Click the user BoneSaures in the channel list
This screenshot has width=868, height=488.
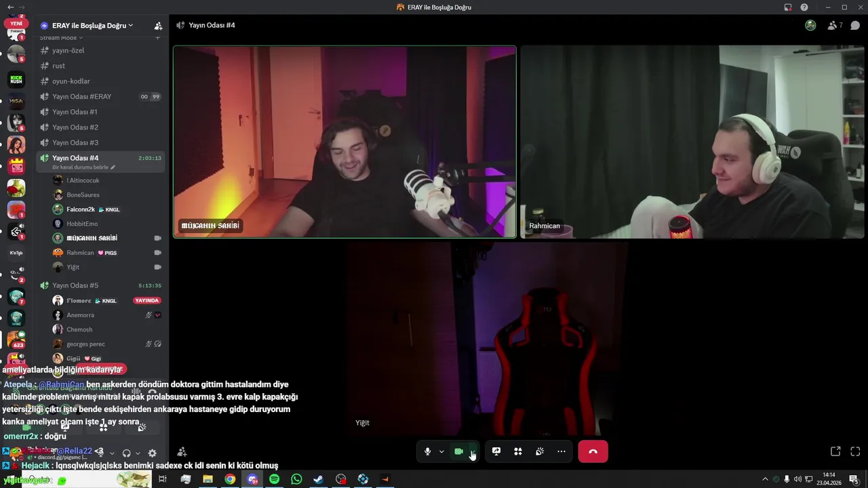[x=107, y=195]
